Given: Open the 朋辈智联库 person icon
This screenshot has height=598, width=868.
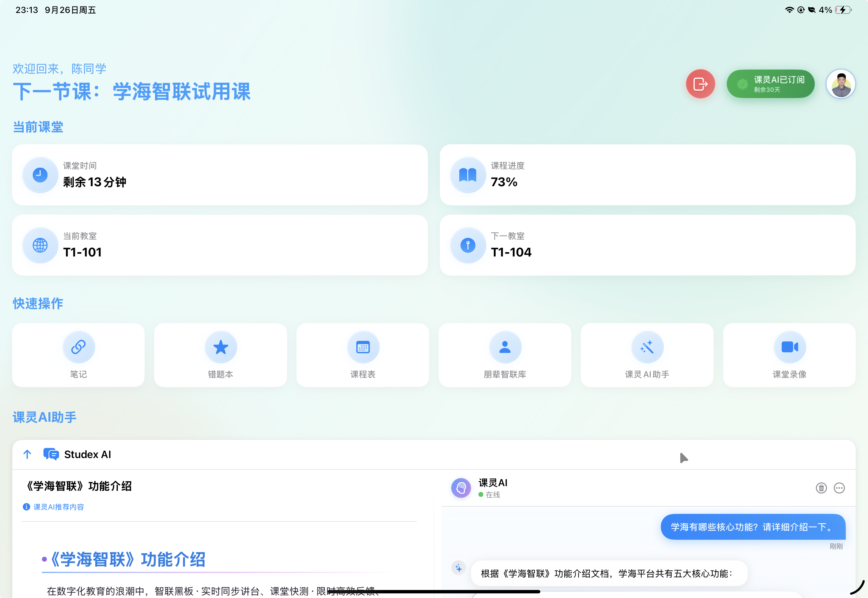Looking at the screenshot, I should (x=505, y=347).
